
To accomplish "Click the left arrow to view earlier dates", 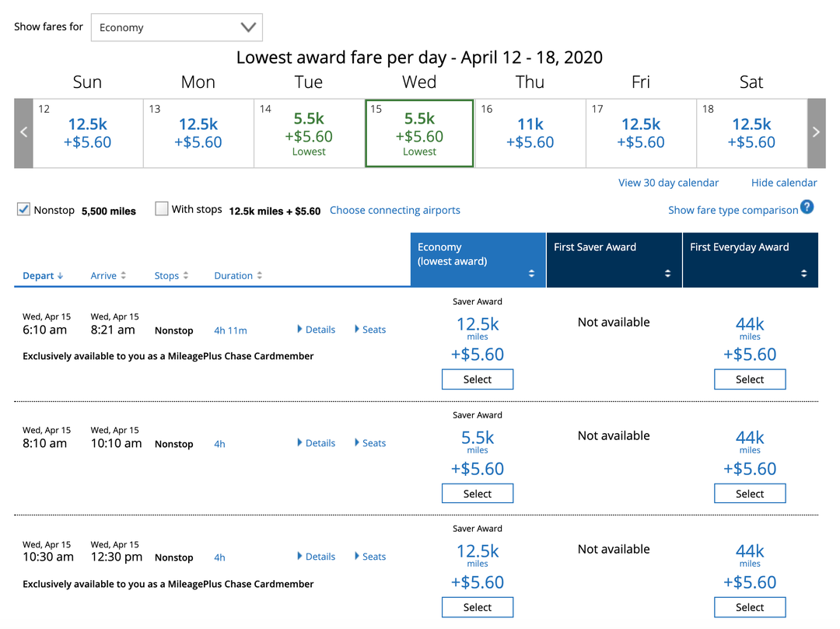I will [23, 132].
